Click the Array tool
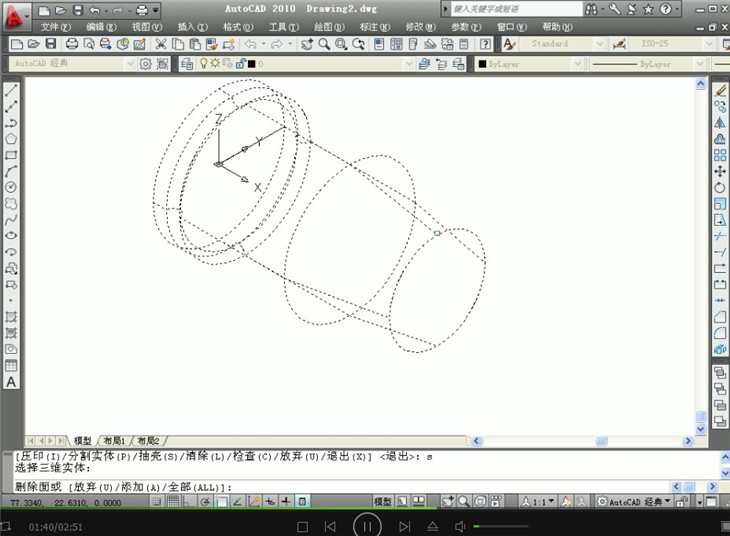Viewport: 730px width, 536px height. [x=720, y=155]
